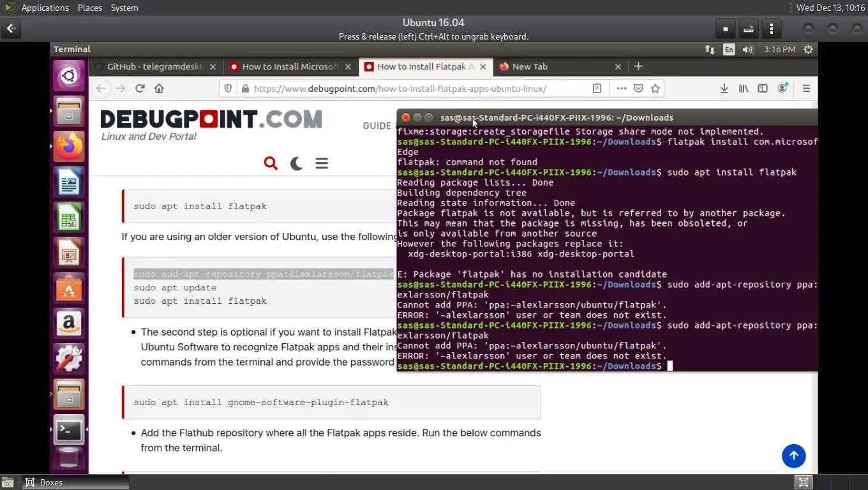This screenshot has width=868, height=490.
Task: Toggle dark mode moon icon on page
Action: 296,163
